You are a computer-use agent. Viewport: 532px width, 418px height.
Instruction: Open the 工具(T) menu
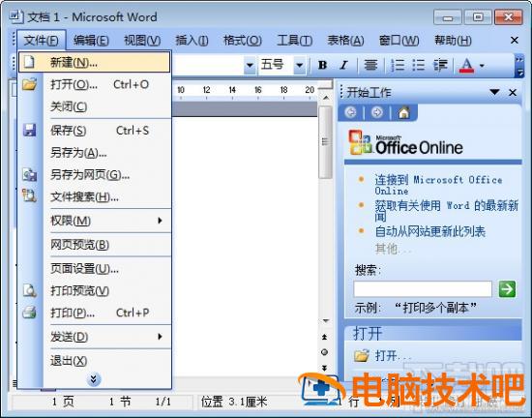[x=294, y=41]
